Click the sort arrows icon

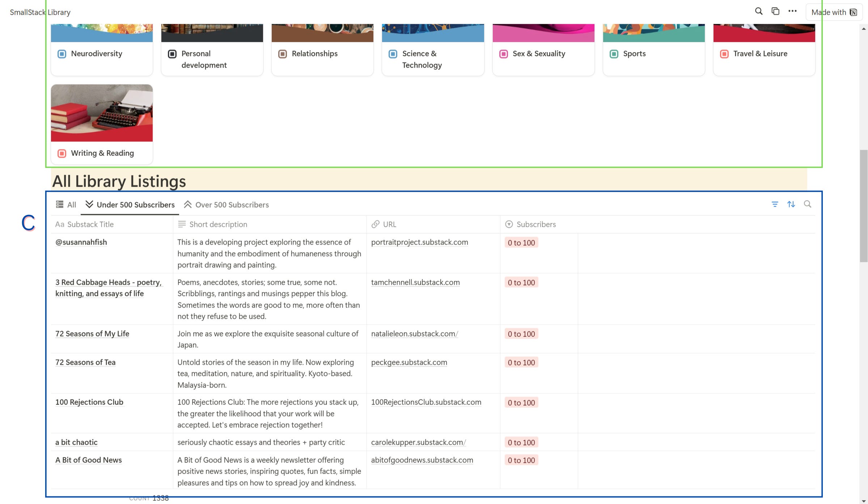tap(791, 204)
